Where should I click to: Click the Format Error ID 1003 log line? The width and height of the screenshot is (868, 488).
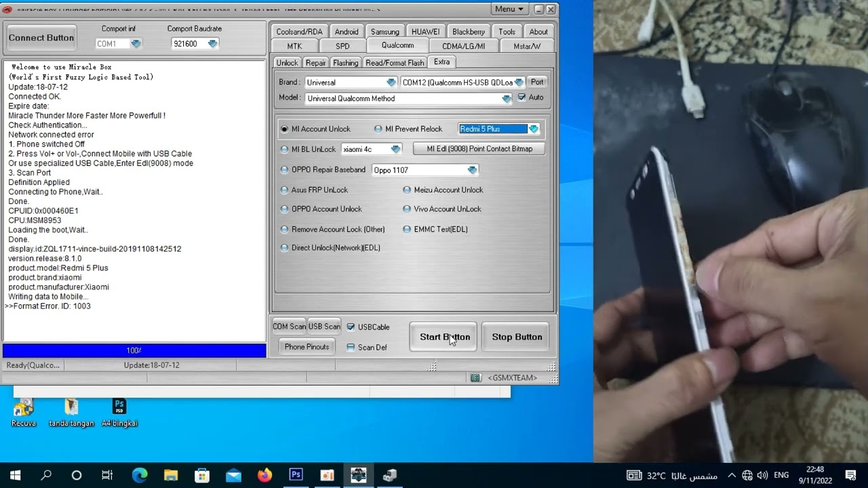tap(48, 306)
